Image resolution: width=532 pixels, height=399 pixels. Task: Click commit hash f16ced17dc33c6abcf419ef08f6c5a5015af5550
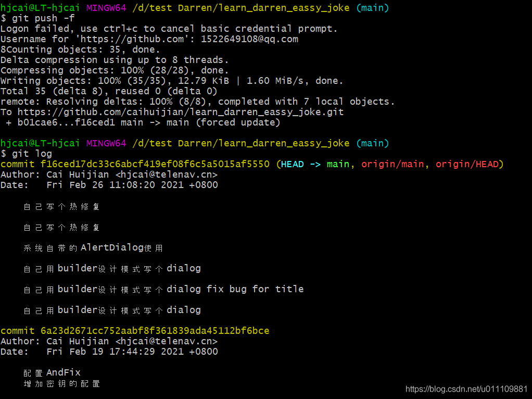[x=155, y=165]
